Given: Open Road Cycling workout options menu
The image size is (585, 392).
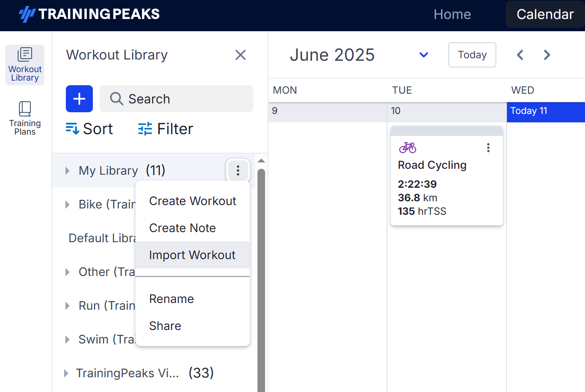Looking at the screenshot, I should pos(488,148).
